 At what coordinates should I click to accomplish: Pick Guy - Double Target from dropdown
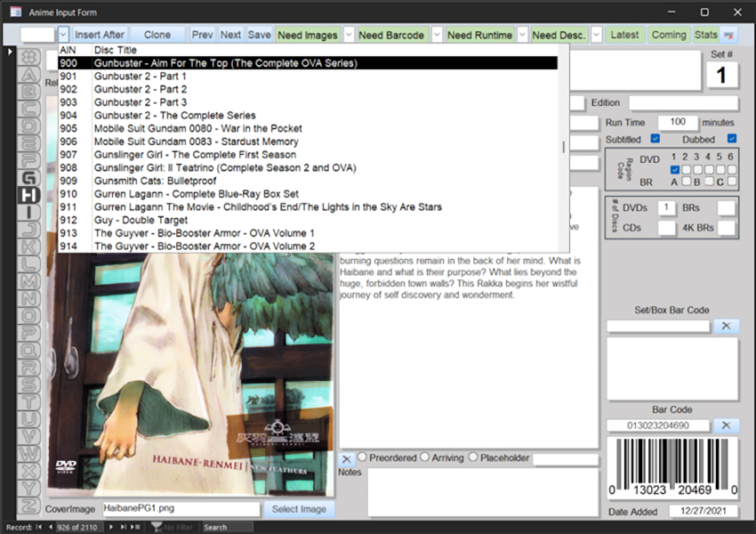tap(308, 220)
